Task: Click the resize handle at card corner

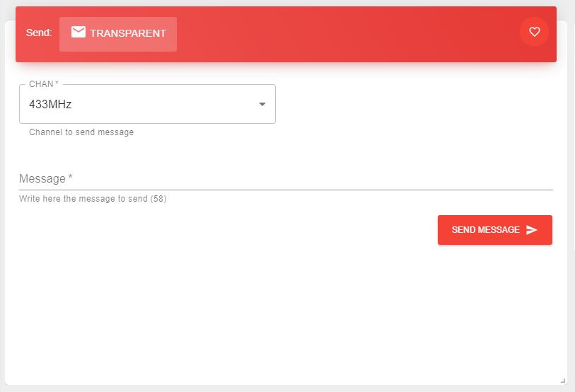Action: [x=563, y=381]
